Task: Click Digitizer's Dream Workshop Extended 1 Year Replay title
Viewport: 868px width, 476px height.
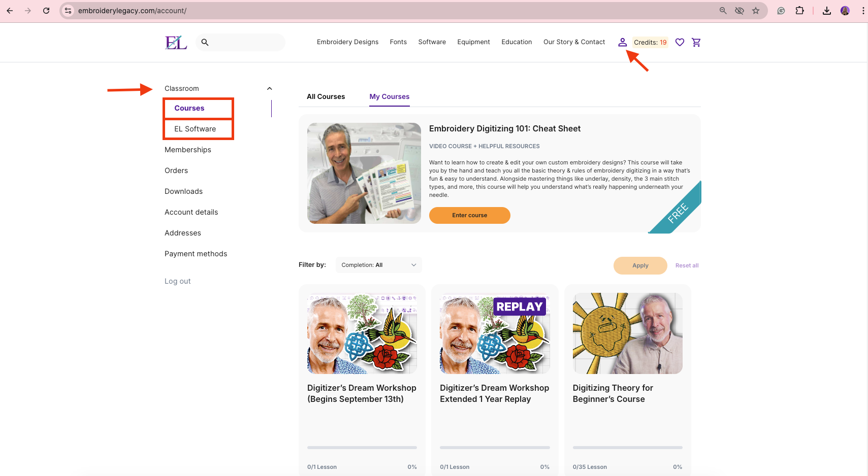Action: [494, 393]
